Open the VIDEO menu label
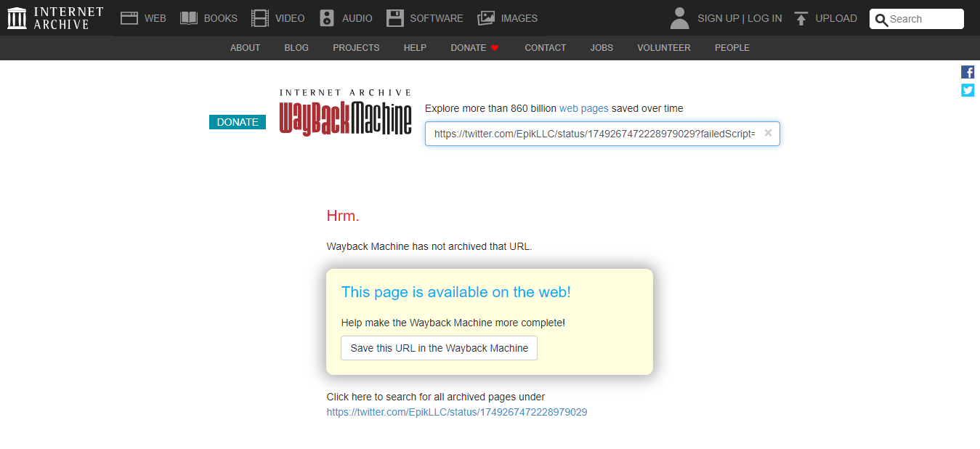The width and height of the screenshot is (980, 449). pos(290,18)
